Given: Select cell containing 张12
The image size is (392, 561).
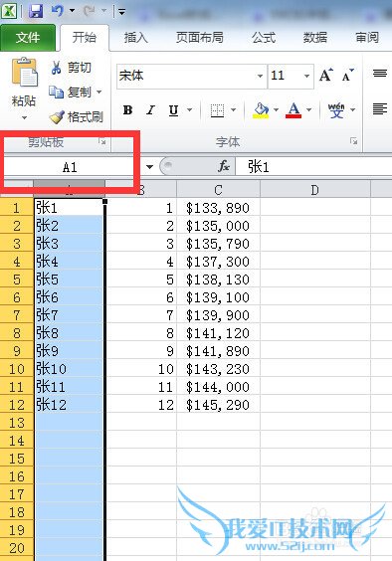Looking at the screenshot, I should pyautogui.click(x=69, y=405).
